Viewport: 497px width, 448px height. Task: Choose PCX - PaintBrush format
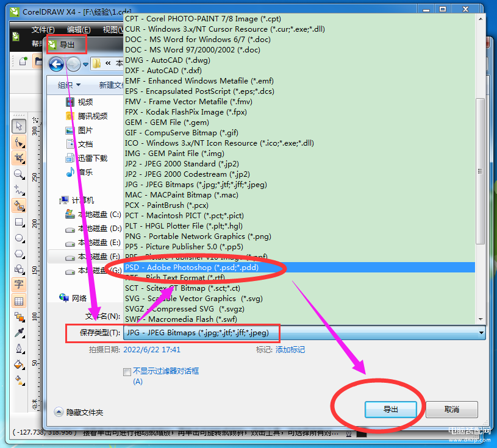[299, 205]
